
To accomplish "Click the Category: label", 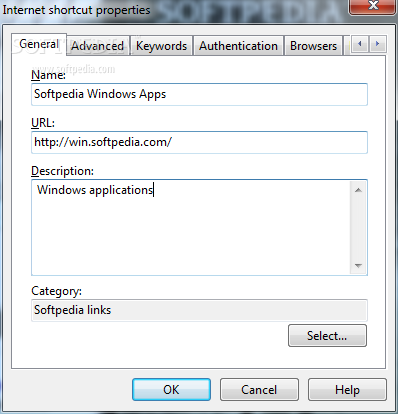I will pos(56,291).
